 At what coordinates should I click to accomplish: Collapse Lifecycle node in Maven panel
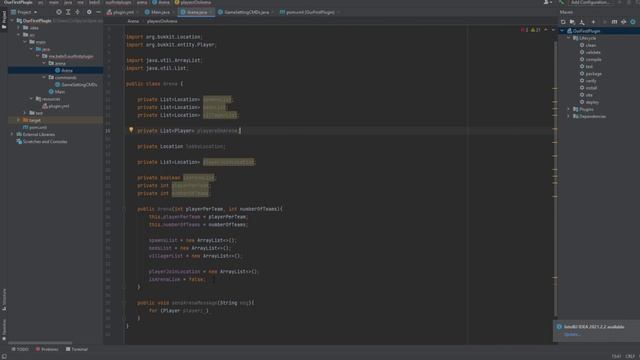pos(569,38)
